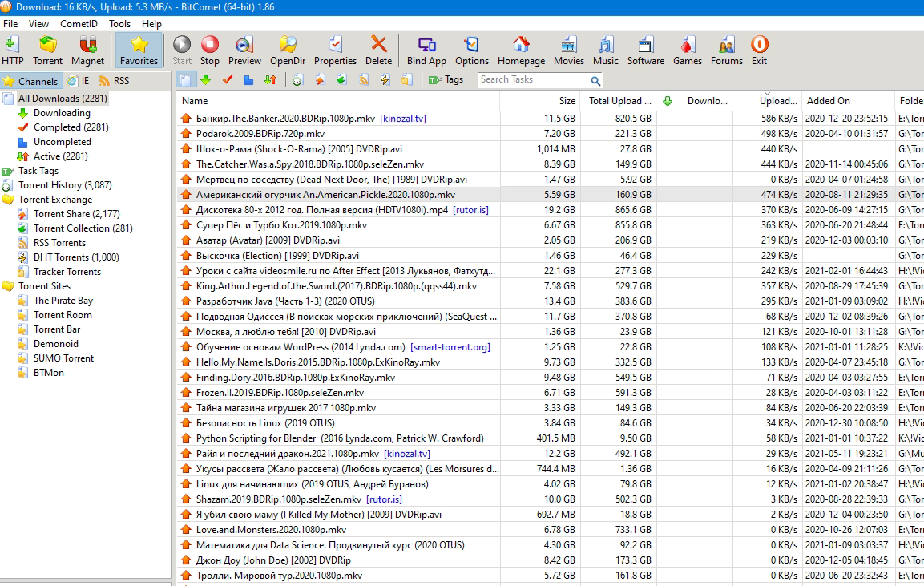Sort by Upload speed column header
This screenshot has height=586, width=924.
coord(767,101)
